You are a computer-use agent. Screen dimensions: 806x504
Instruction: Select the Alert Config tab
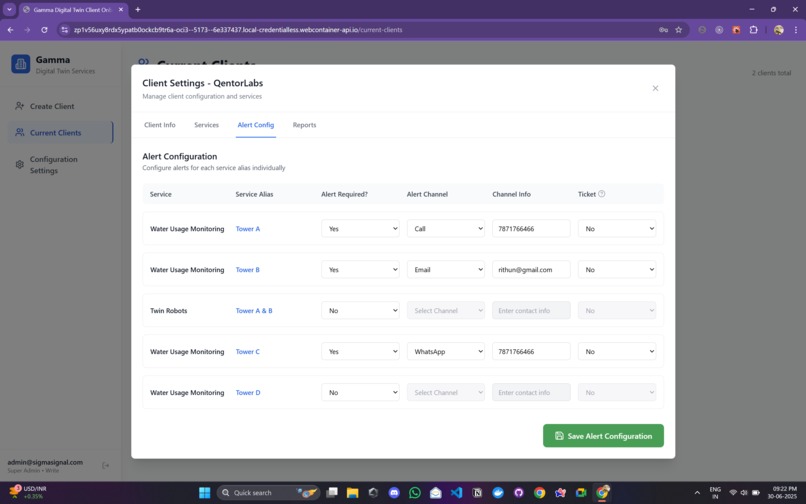255,125
